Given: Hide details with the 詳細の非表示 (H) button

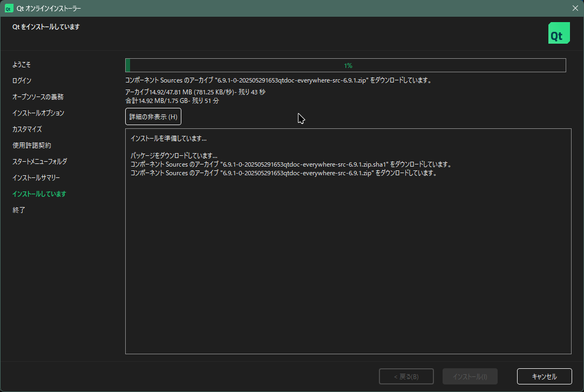Looking at the screenshot, I should [153, 116].
